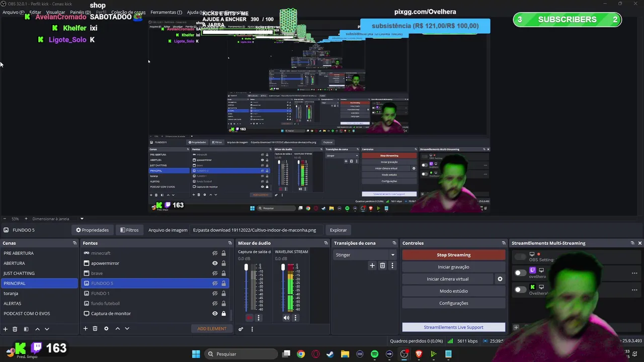Move source up in Fontes list
This screenshot has width=644, height=362.
[x=117, y=328]
